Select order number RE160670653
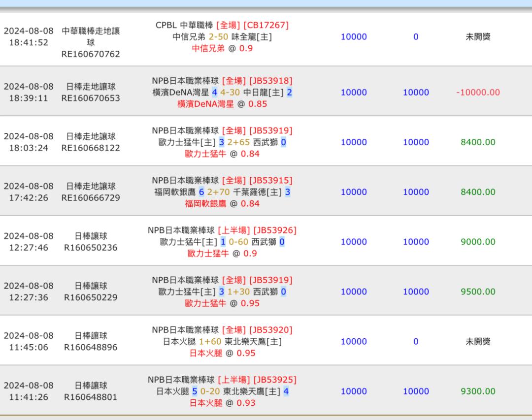Image resolution: width=532 pixels, height=420 pixels. point(91,98)
